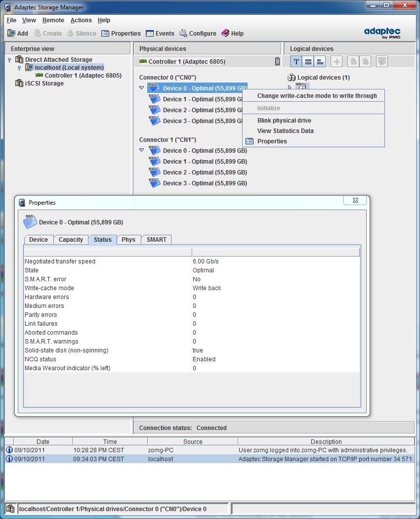This screenshot has width=420, height=519.
Task: Select the text description view (T) button
Action: pyautogui.click(x=296, y=62)
